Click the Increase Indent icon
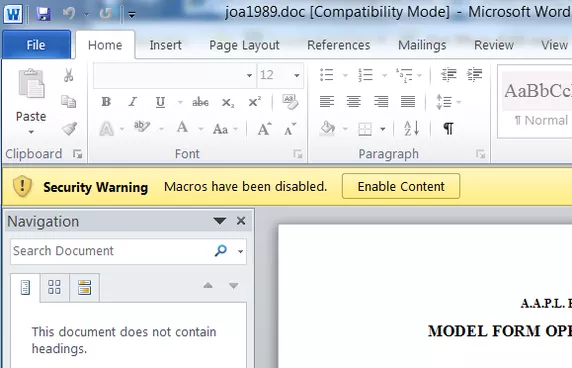 (x=475, y=74)
